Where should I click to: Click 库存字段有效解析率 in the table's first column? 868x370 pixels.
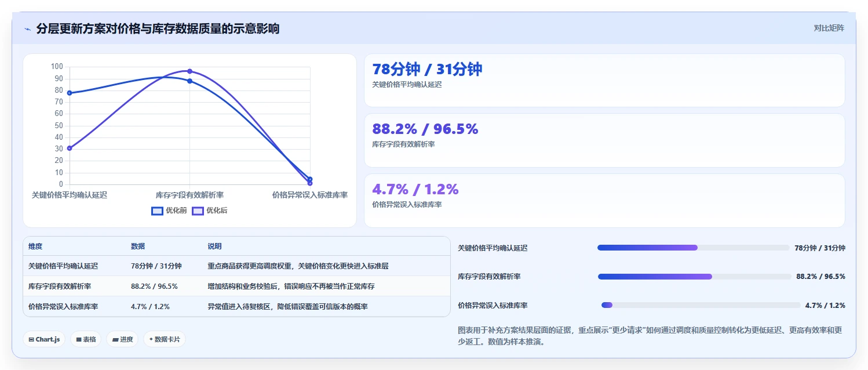[60, 286]
